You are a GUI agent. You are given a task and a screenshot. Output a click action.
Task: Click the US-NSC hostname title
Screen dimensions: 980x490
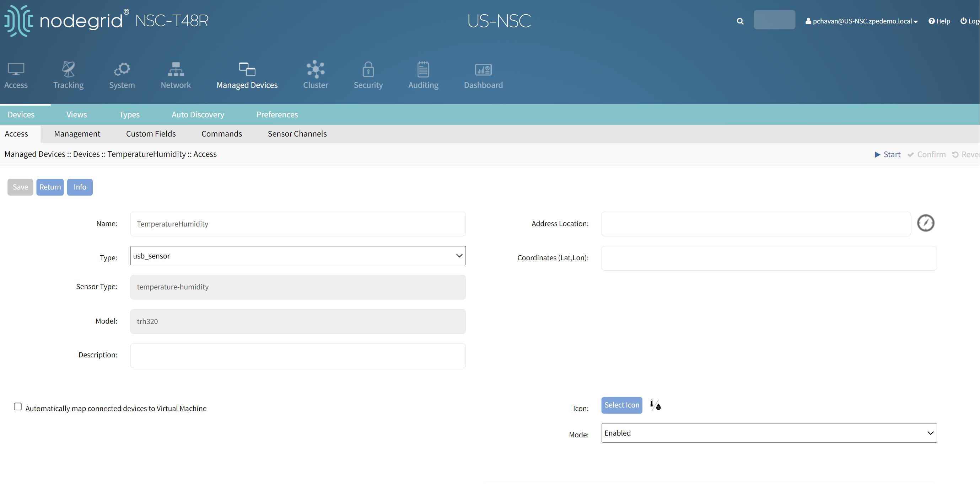pos(499,21)
